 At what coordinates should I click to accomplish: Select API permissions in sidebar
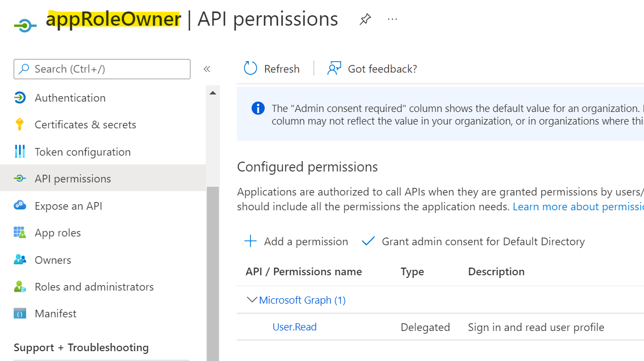click(x=103, y=178)
